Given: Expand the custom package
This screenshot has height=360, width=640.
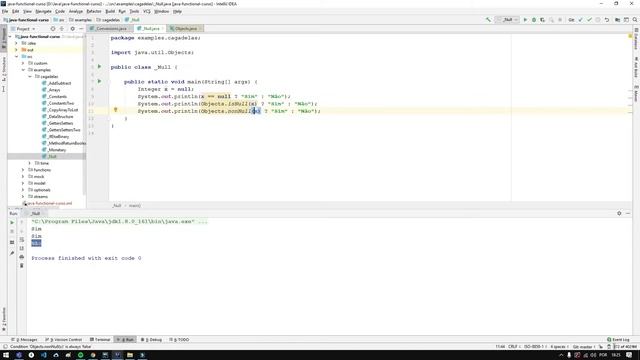Looking at the screenshot, I should tap(23, 63).
